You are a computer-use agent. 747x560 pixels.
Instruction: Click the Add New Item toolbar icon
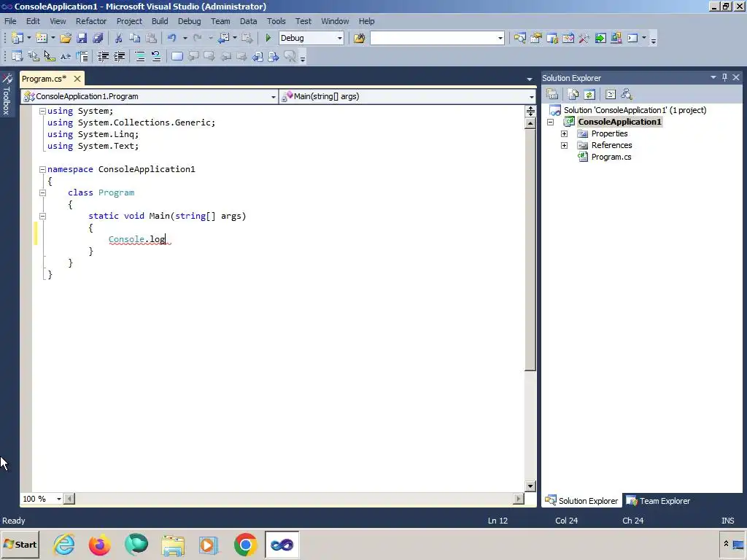tap(42, 38)
